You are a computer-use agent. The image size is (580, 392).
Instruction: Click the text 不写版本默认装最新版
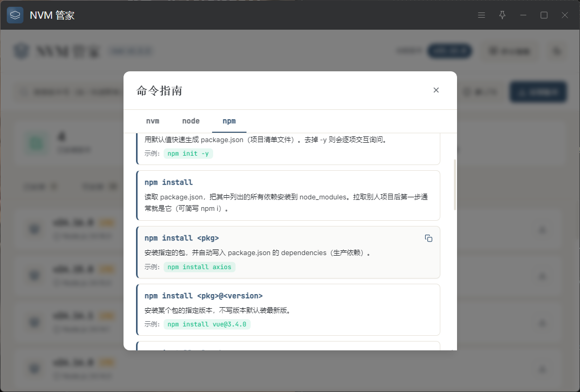click(255, 310)
